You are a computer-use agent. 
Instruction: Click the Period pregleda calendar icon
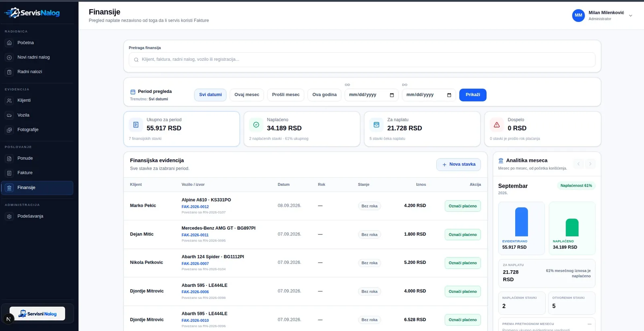click(x=133, y=92)
